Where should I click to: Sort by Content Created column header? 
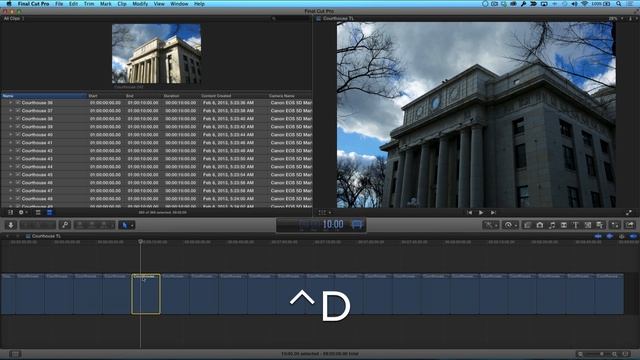pos(234,96)
